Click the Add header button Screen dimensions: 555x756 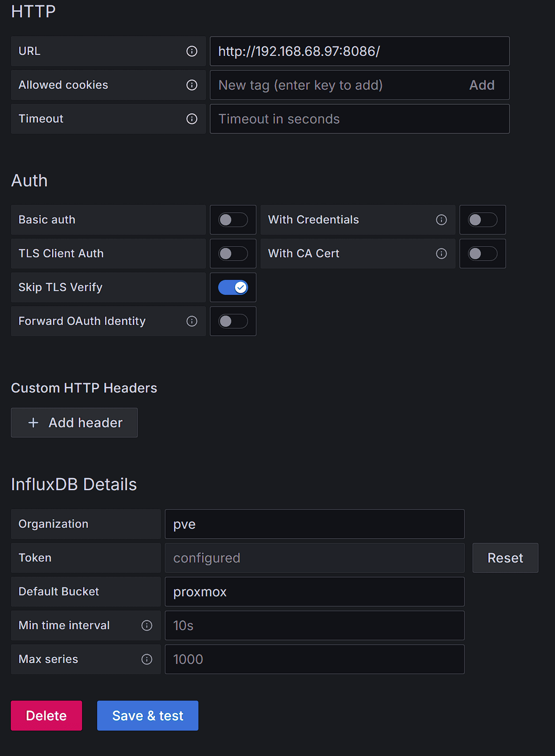[x=74, y=423]
